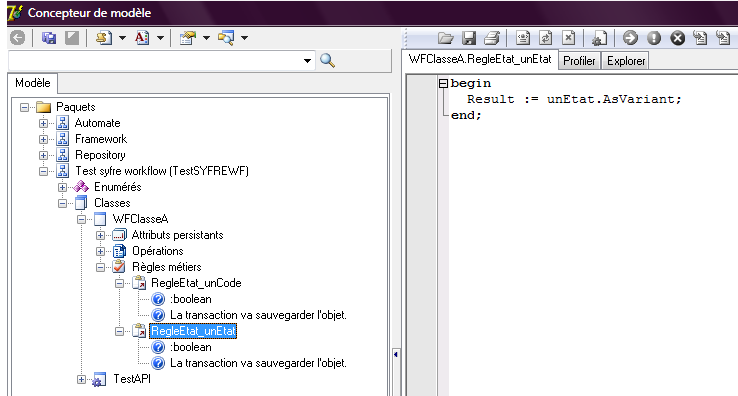
Task: Click the printer icon in the editor toolbar
Action: [492, 38]
